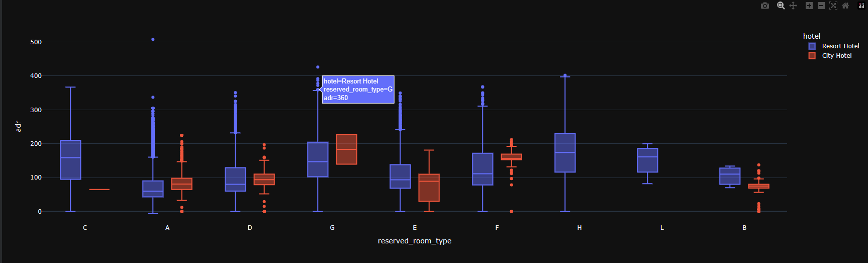
Task: Click the x-axis tick label A
Action: pos(167,228)
